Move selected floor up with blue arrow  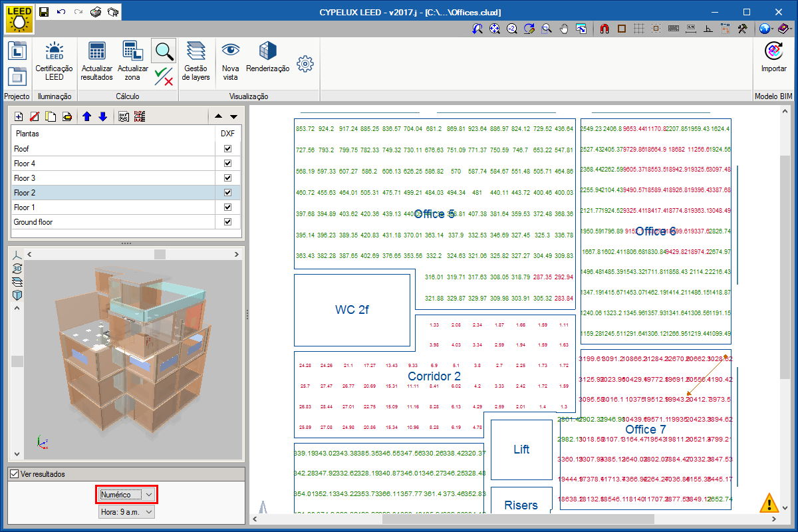click(86, 116)
